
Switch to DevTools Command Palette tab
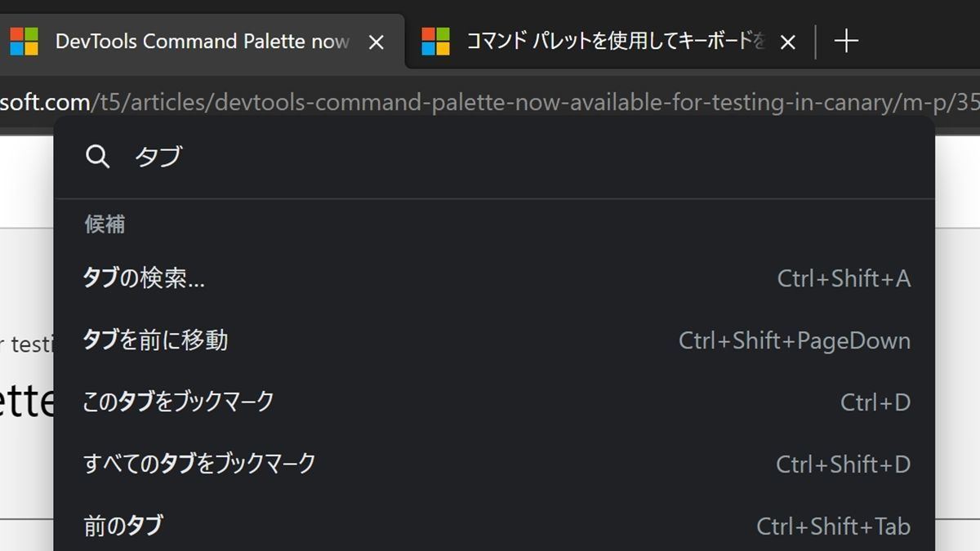tap(203, 42)
